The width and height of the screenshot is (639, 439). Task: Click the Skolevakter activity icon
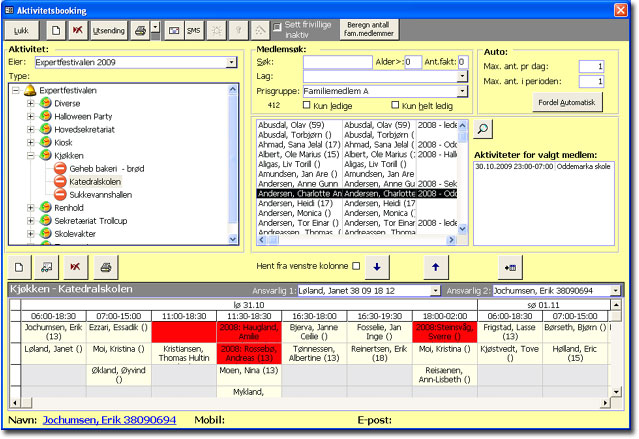(46, 234)
